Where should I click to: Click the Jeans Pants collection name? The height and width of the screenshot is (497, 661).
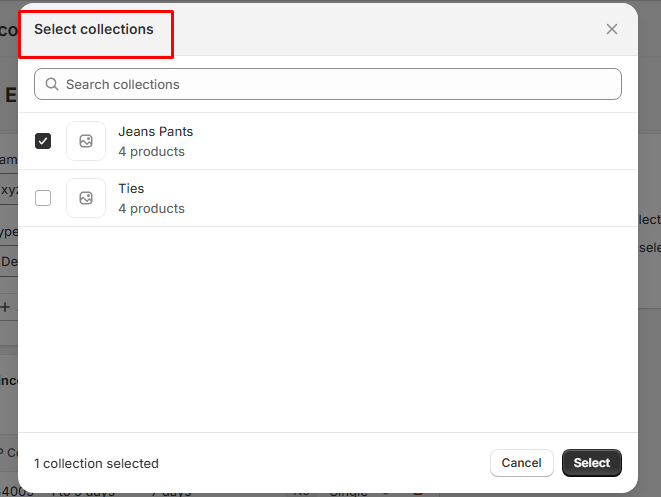pos(155,131)
